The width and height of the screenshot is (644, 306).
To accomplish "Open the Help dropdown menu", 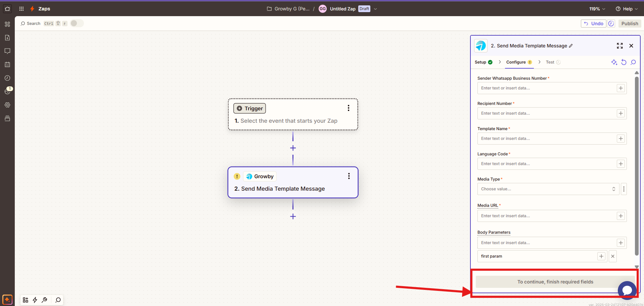I will pyautogui.click(x=627, y=9).
